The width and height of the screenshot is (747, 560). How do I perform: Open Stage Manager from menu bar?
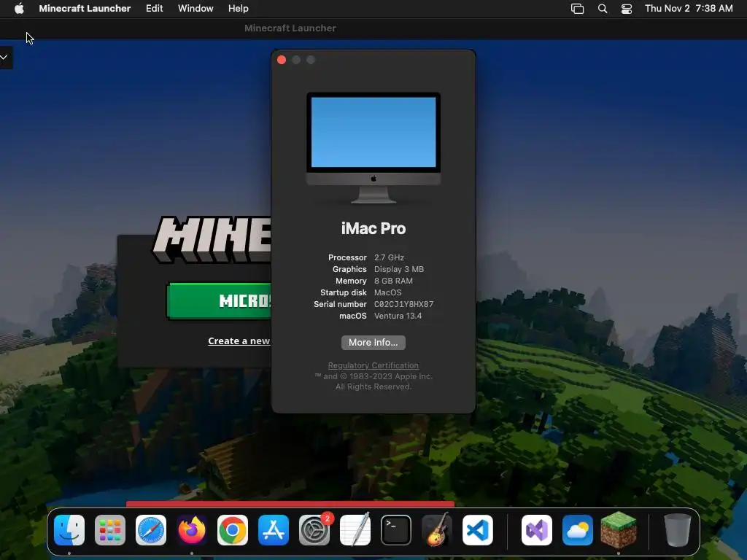coord(578,9)
